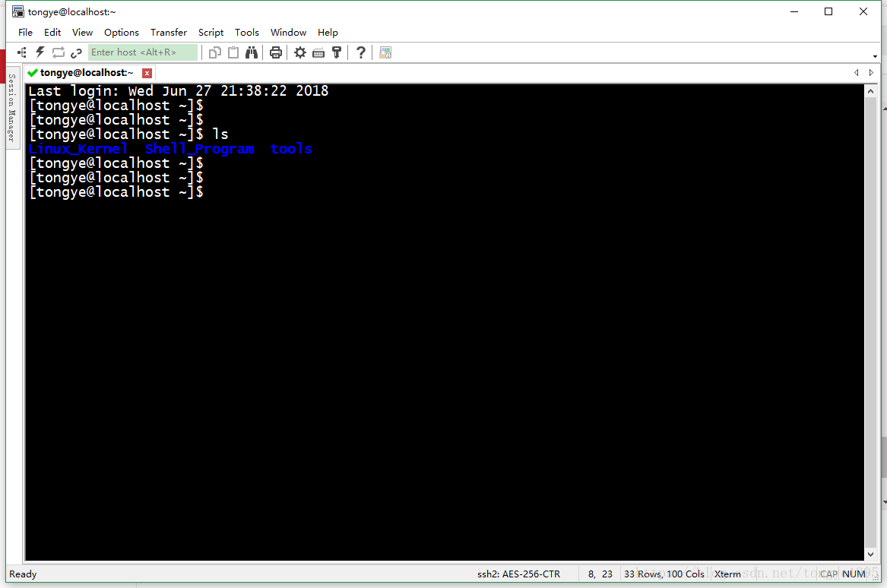Show previous tabs with left arrow
This screenshot has width=887, height=588.
(x=857, y=72)
